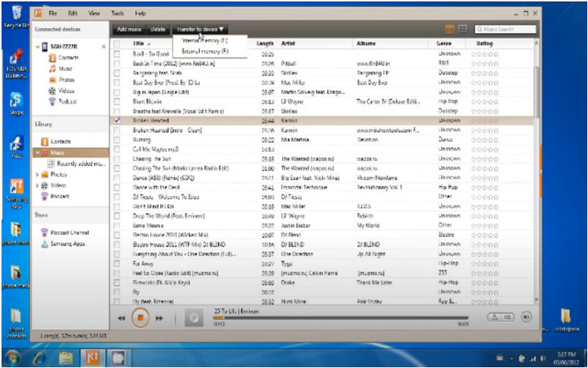Image resolution: width=588 pixels, height=368 pixels.
Task: Open the Recycle Bin on the desktop
Action: click(x=16, y=17)
